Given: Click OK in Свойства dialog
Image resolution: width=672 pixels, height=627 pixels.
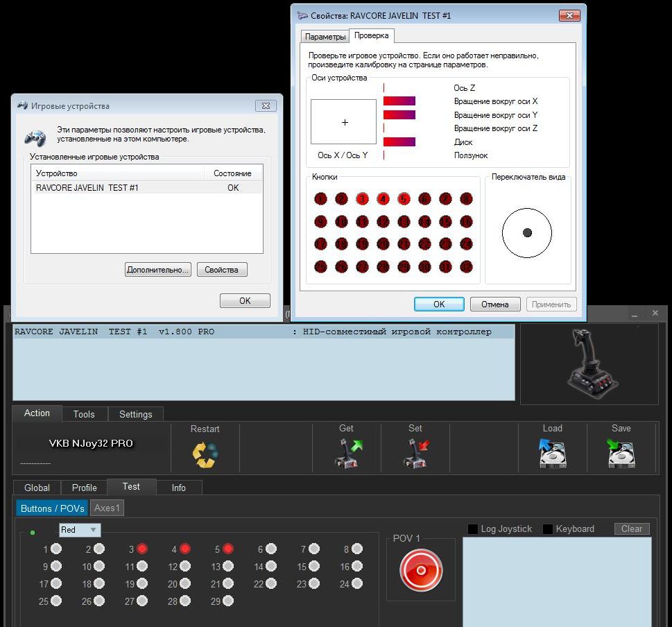Looking at the screenshot, I should pos(439,304).
